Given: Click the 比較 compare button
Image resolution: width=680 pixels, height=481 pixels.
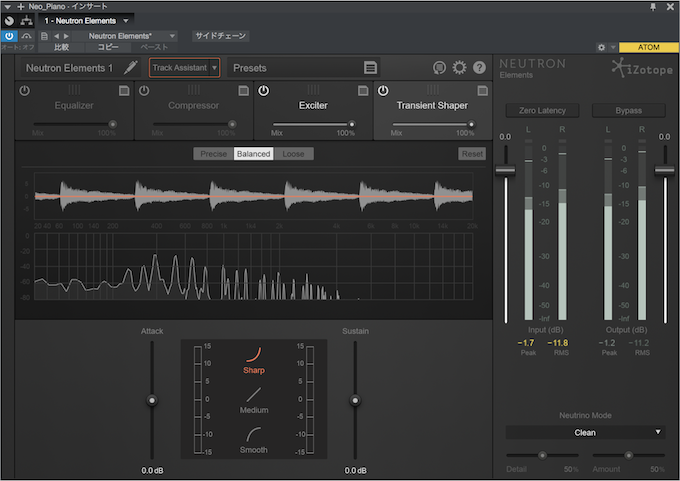Looking at the screenshot, I should pyautogui.click(x=61, y=47).
